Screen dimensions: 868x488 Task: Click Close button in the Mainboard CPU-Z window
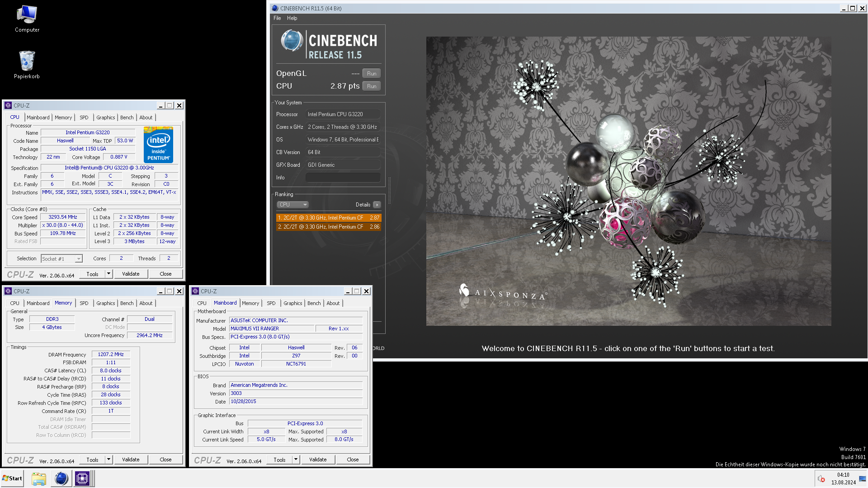[353, 460]
